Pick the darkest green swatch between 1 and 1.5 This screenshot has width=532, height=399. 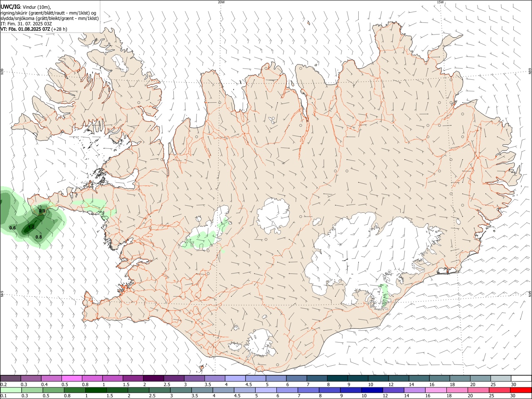click(x=96, y=390)
